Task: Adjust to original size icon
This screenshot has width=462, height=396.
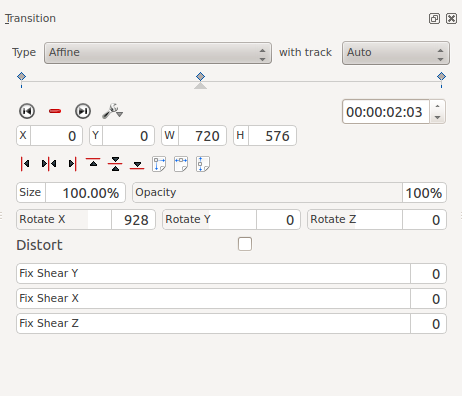Action: coord(159,164)
